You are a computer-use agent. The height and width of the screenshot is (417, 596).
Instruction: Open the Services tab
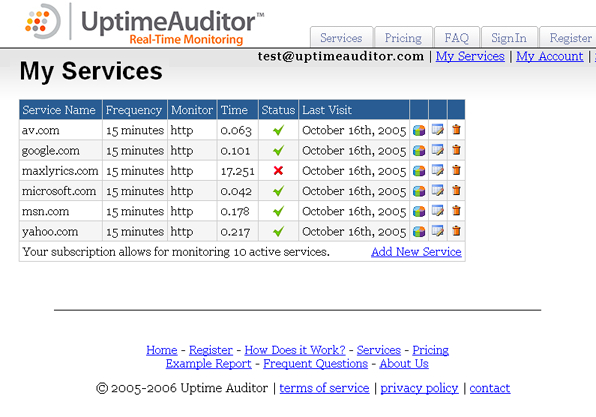coord(341,38)
